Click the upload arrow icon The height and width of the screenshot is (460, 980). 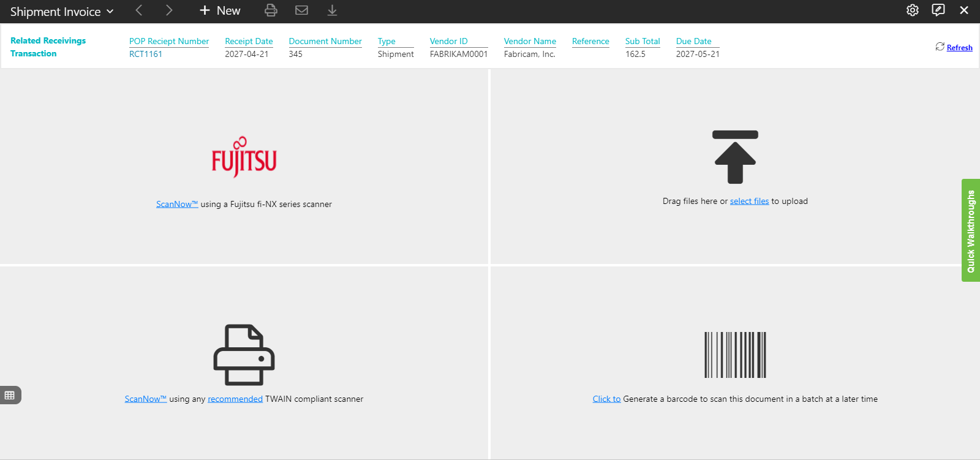tap(735, 157)
